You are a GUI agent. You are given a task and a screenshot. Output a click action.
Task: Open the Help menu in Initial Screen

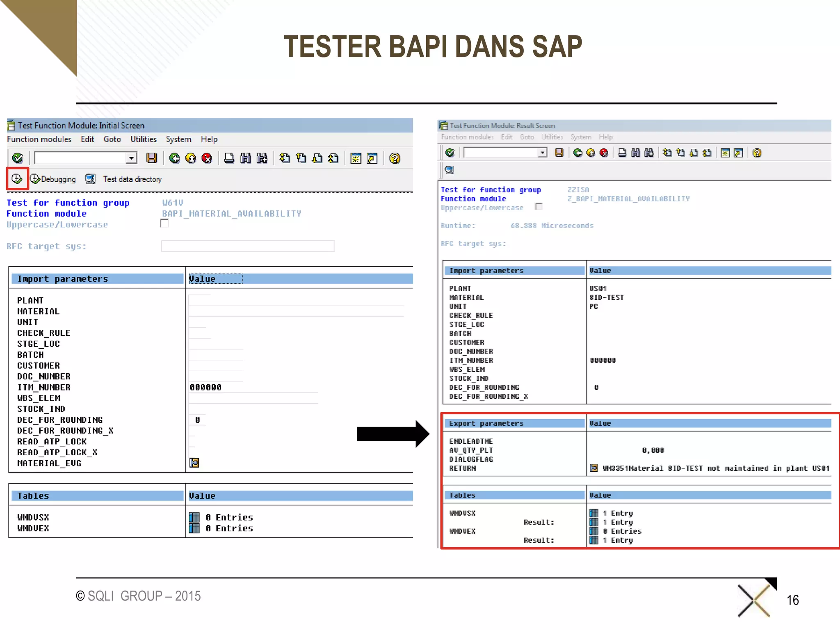[209, 139]
